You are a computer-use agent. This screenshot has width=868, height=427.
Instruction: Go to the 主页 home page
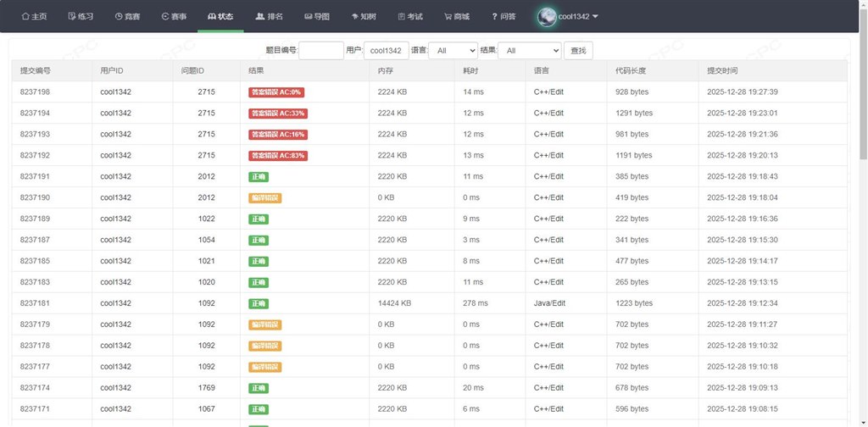(x=34, y=16)
